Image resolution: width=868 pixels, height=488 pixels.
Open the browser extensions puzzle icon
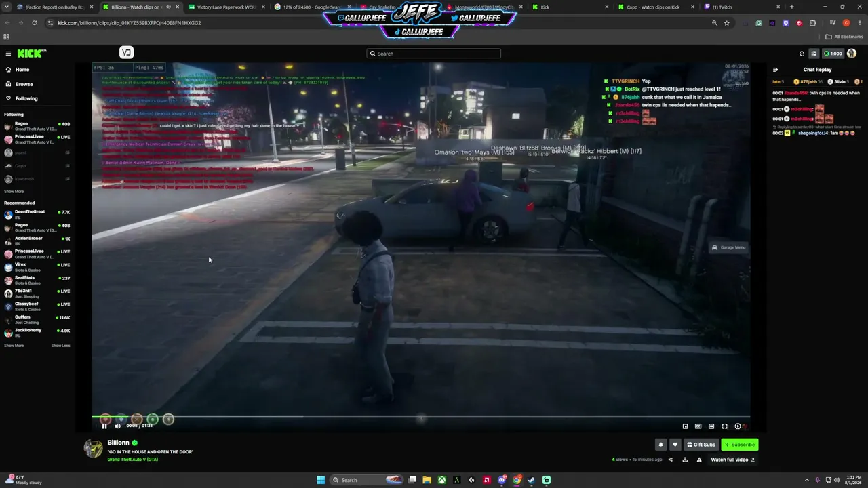click(812, 23)
